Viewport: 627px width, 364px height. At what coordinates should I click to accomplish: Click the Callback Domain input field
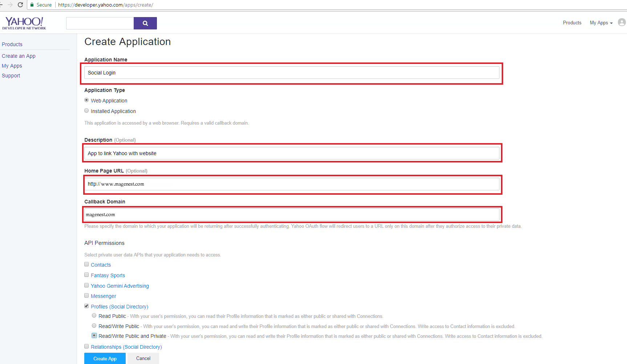click(x=292, y=215)
